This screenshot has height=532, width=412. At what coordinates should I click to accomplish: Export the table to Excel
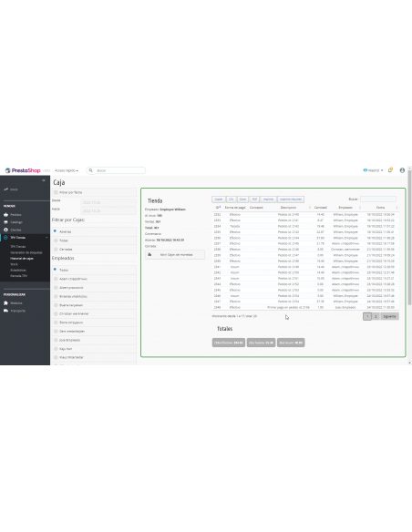[x=242, y=199]
